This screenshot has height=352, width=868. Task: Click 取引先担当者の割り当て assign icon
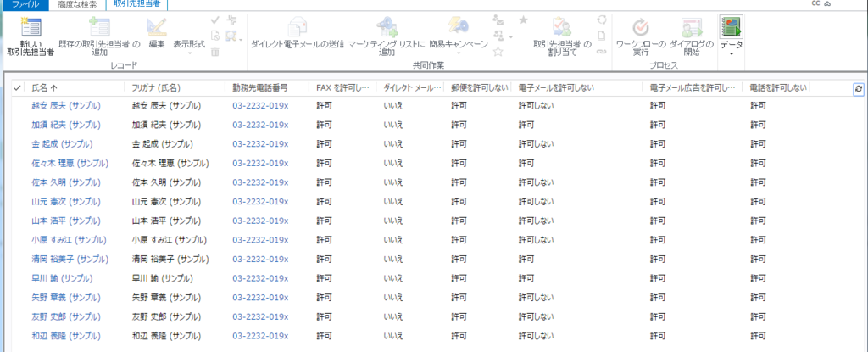[x=563, y=27]
